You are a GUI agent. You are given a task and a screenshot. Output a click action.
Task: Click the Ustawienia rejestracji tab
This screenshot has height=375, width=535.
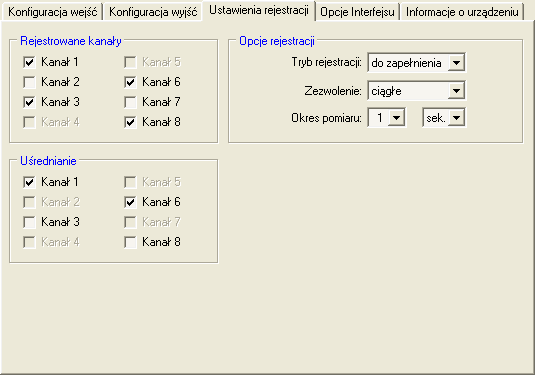(x=259, y=10)
